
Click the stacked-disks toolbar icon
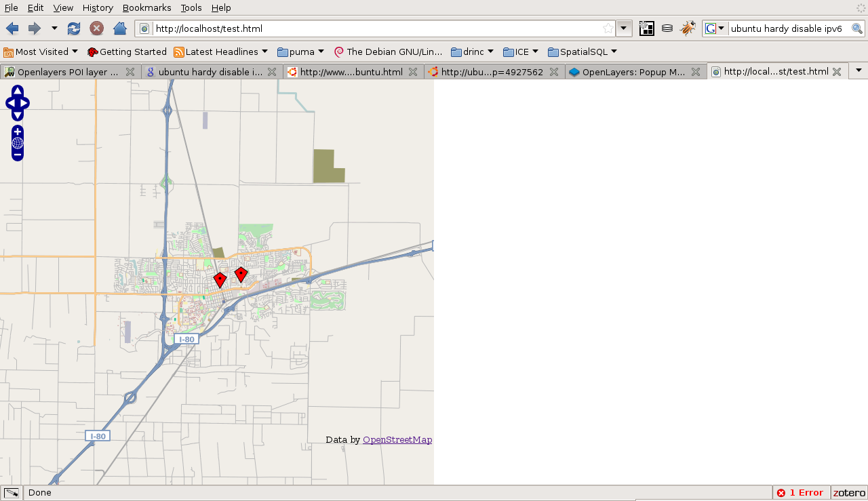[x=667, y=28]
